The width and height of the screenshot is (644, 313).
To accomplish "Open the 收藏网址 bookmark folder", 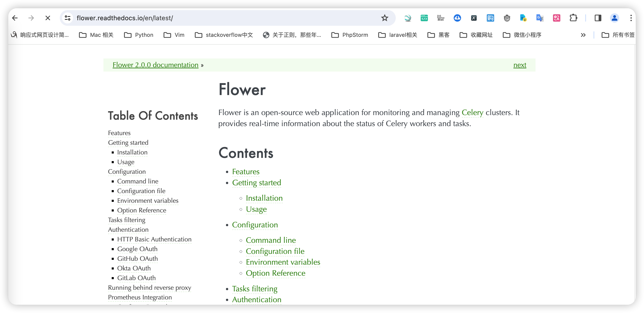I will [476, 35].
